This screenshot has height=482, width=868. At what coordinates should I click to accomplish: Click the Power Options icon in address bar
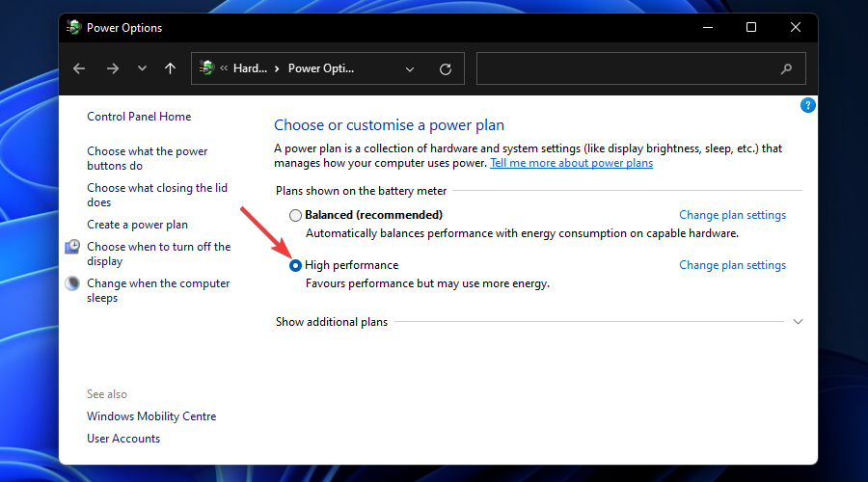click(x=207, y=68)
